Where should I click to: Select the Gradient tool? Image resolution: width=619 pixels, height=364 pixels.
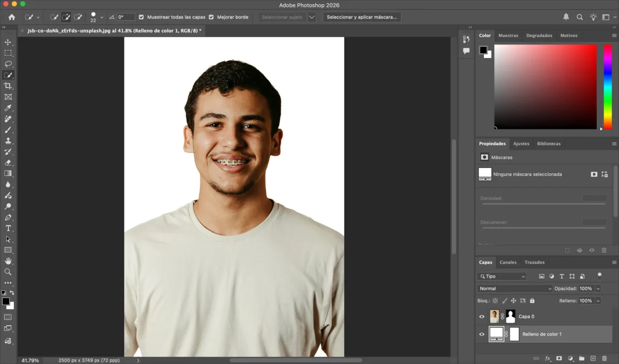(8, 173)
